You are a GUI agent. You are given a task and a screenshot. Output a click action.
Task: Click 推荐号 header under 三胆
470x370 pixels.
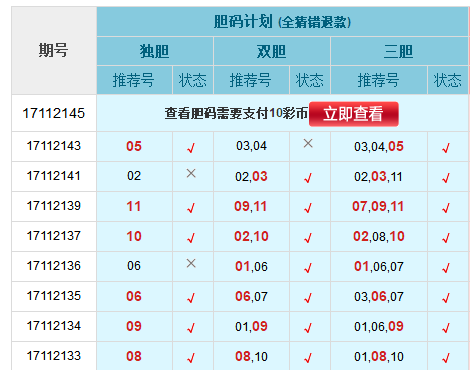(378, 80)
